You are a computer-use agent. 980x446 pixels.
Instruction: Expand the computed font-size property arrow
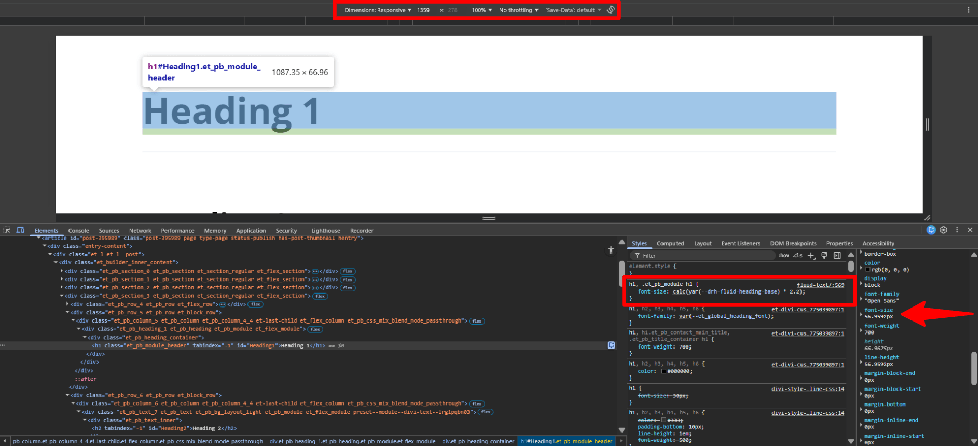[861, 314]
